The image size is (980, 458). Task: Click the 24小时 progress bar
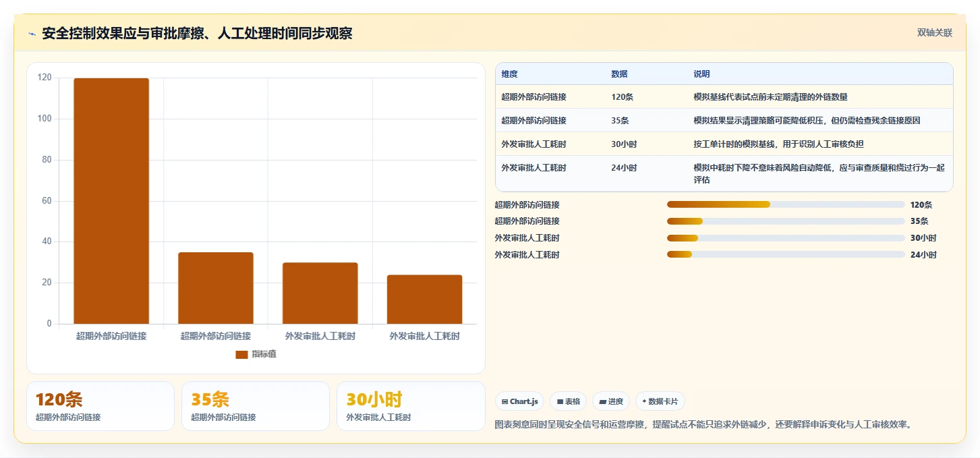click(786, 254)
